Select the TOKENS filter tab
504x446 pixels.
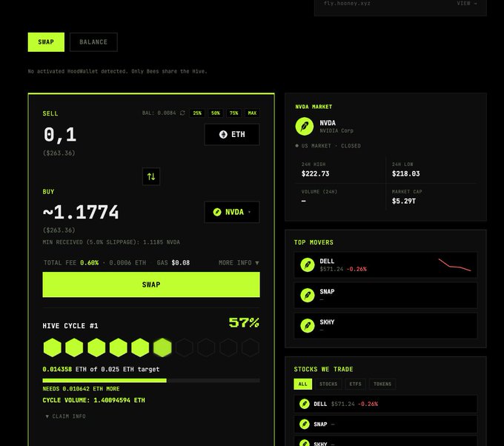[382, 384]
